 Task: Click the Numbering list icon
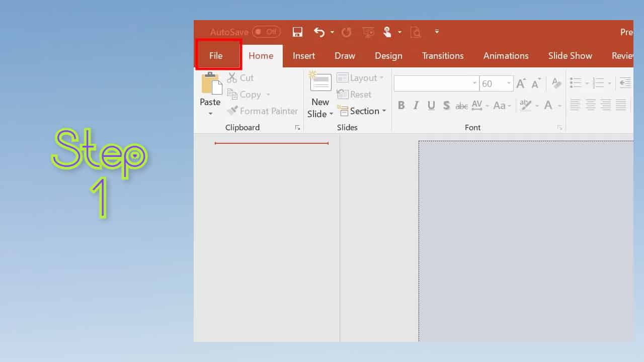tap(598, 83)
